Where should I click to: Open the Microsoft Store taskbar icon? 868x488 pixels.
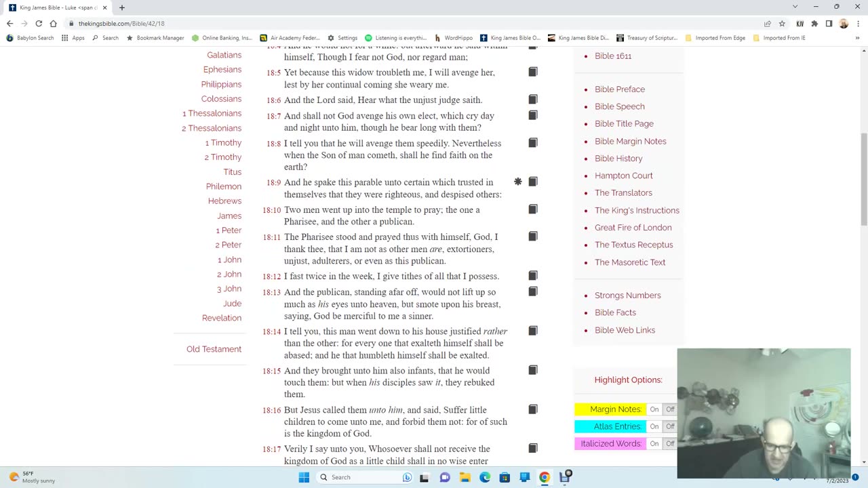pos(505,477)
